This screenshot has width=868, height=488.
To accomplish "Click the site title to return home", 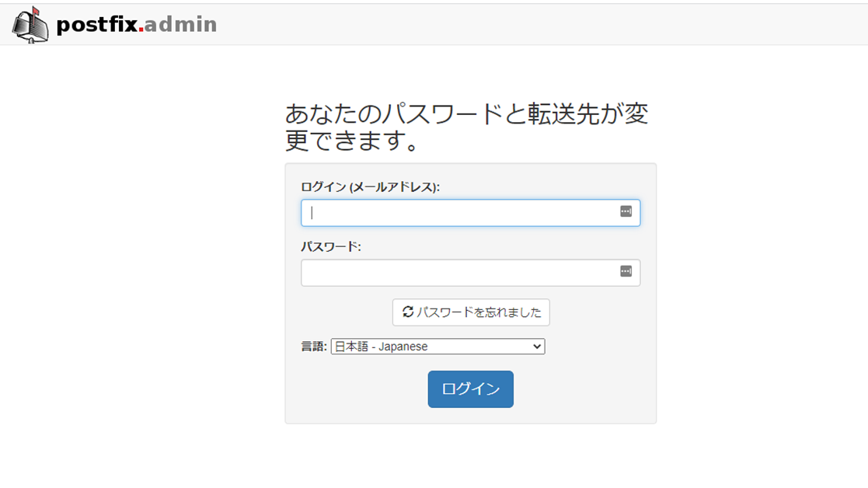I will tap(135, 24).
